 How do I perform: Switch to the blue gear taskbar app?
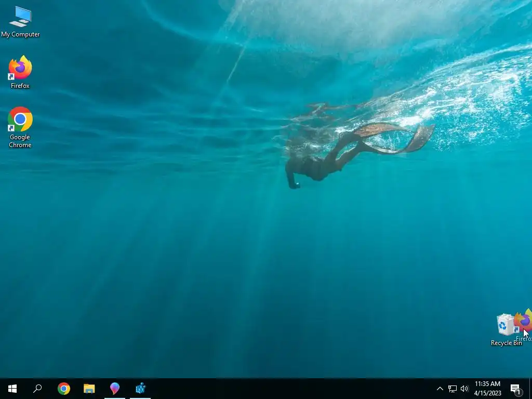140,389
